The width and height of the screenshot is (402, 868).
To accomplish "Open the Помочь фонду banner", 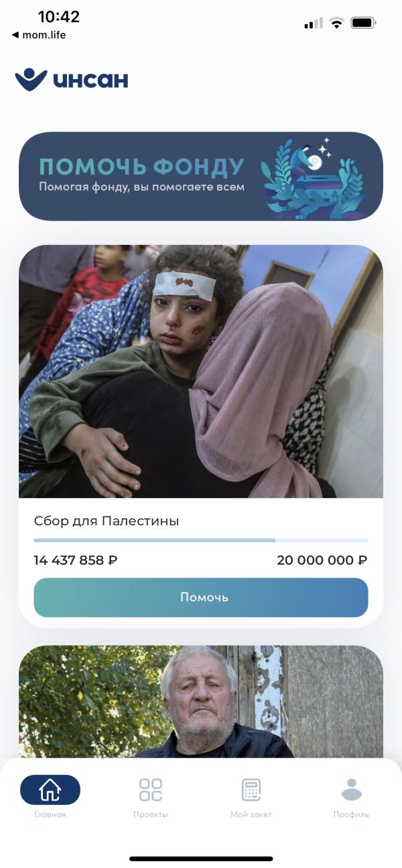I will click(x=201, y=176).
